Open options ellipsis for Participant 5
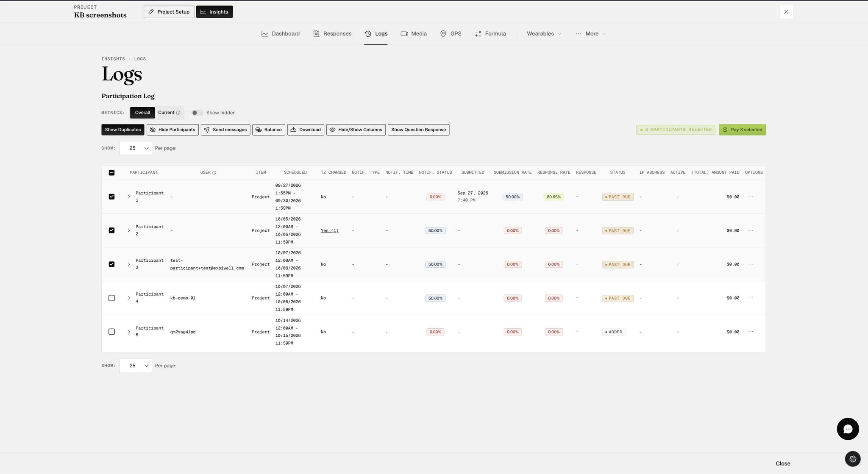This screenshot has width=868, height=474. click(x=751, y=332)
